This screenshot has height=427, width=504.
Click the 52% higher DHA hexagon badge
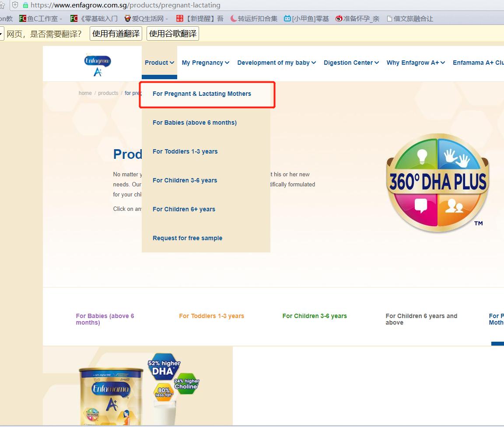click(164, 367)
